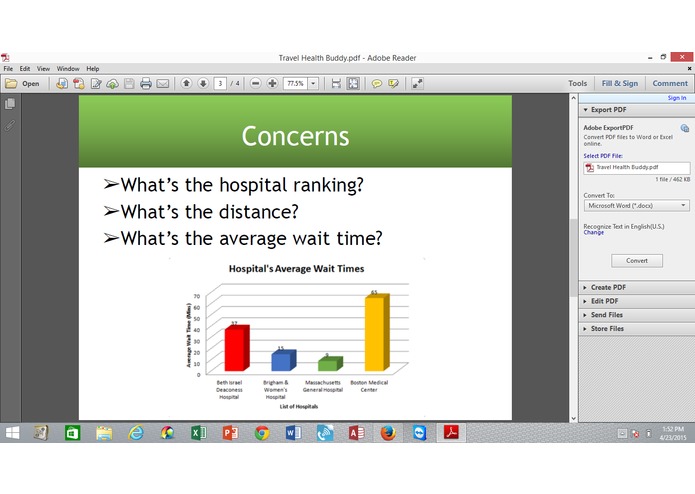This screenshot has width=695, height=494.
Task: Open the Help menu
Action: click(93, 69)
